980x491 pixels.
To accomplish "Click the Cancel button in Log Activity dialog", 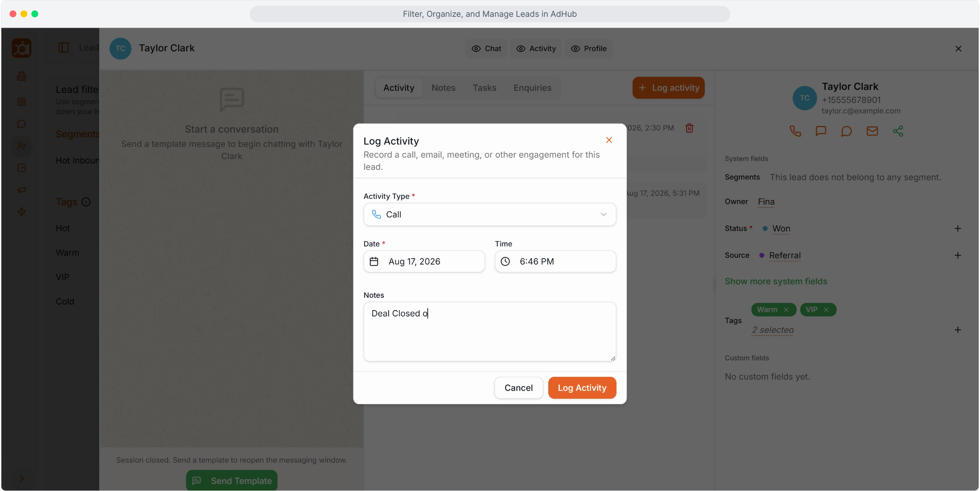I will click(x=518, y=388).
